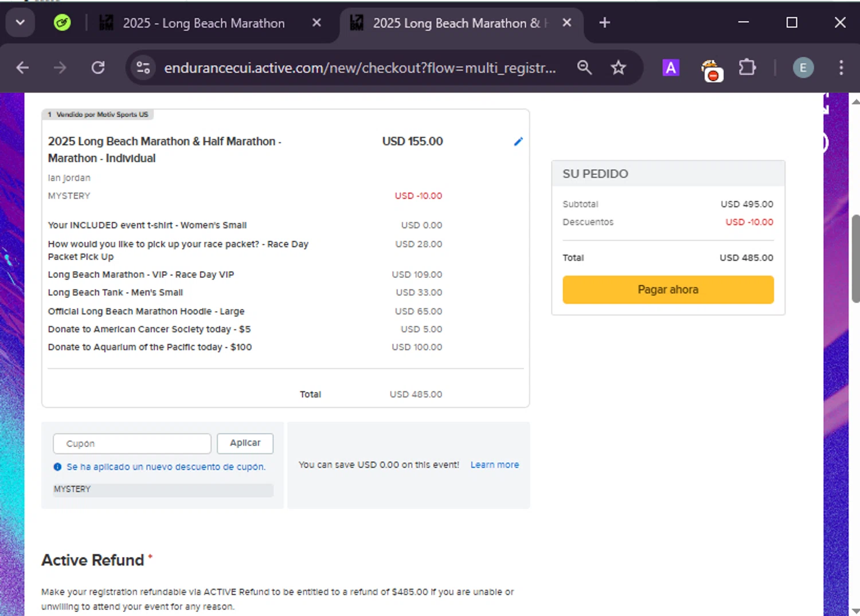Click 'Long Beach Marathon - VIP - Race Day VIP'
860x616 pixels.
(x=141, y=274)
